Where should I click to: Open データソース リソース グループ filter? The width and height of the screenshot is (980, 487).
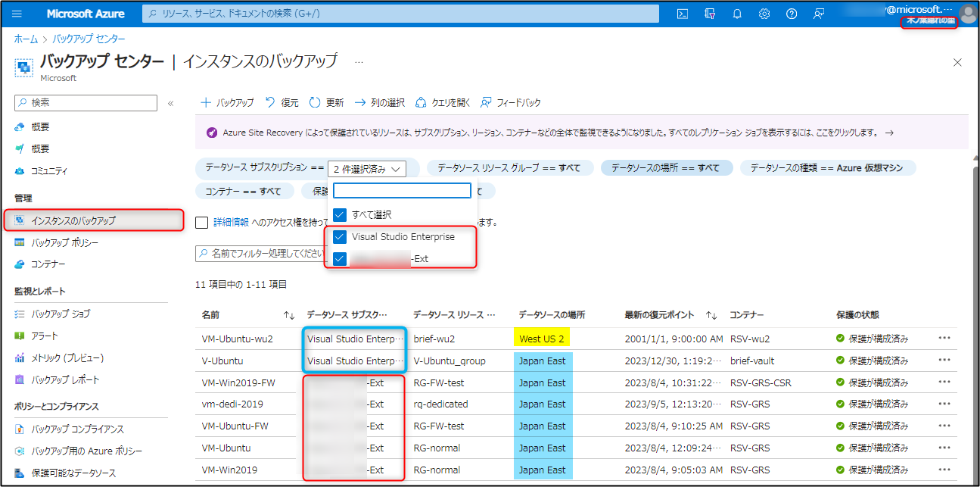click(x=509, y=168)
